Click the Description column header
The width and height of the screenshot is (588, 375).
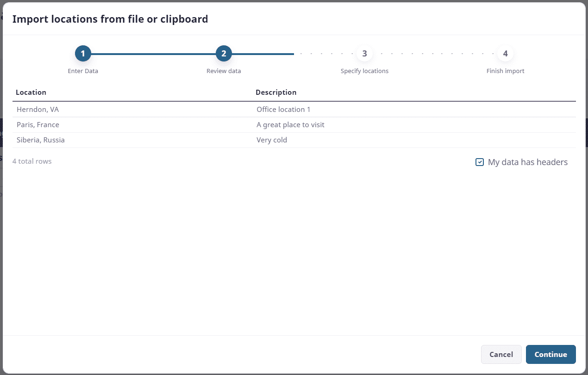(x=276, y=92)
